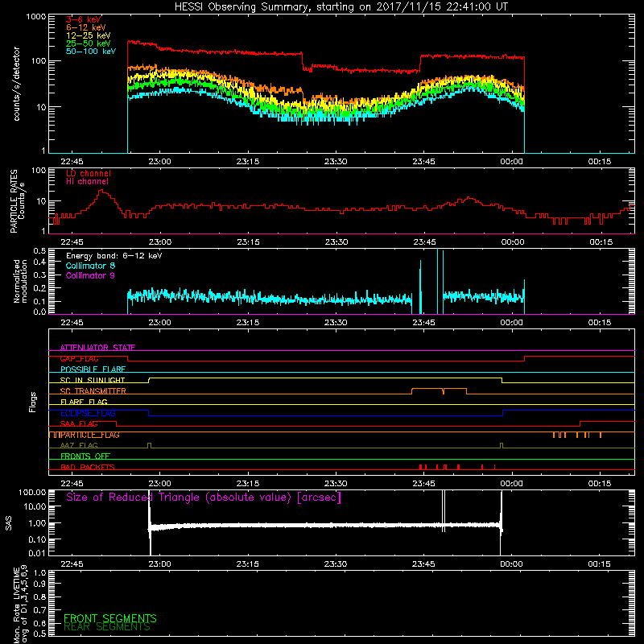Click the SC_IN_SUNLIGHT flag label
The image size is (644, 644).
click(93, 380)
